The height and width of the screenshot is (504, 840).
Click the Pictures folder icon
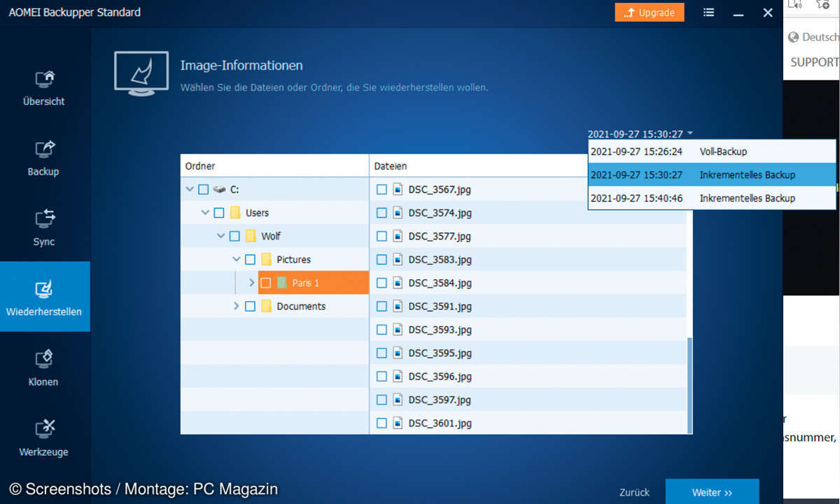[x=266, y=260]
